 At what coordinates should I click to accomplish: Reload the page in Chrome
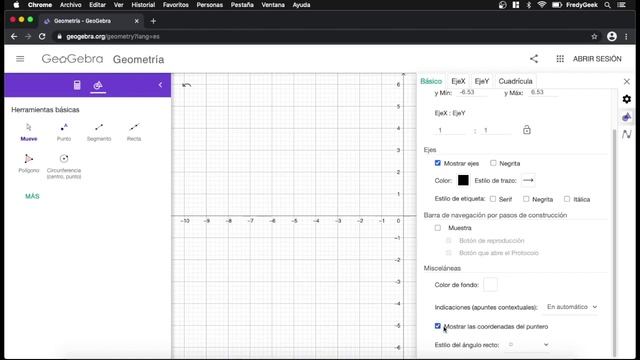[x=42, y=36]
